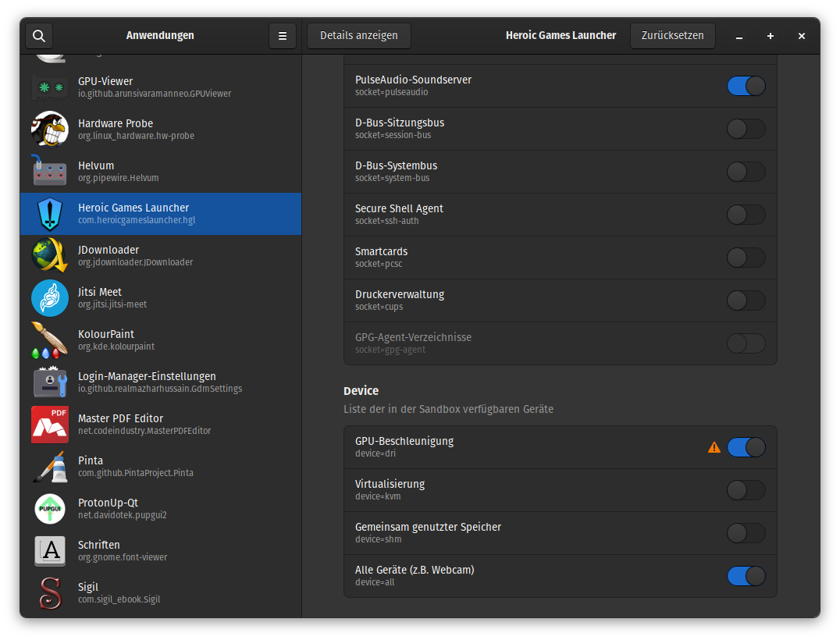Screen dimensions: 840x640
Task: Disable the PulseAudio-Soundserver switch
Action: click(x=746, y=86)
